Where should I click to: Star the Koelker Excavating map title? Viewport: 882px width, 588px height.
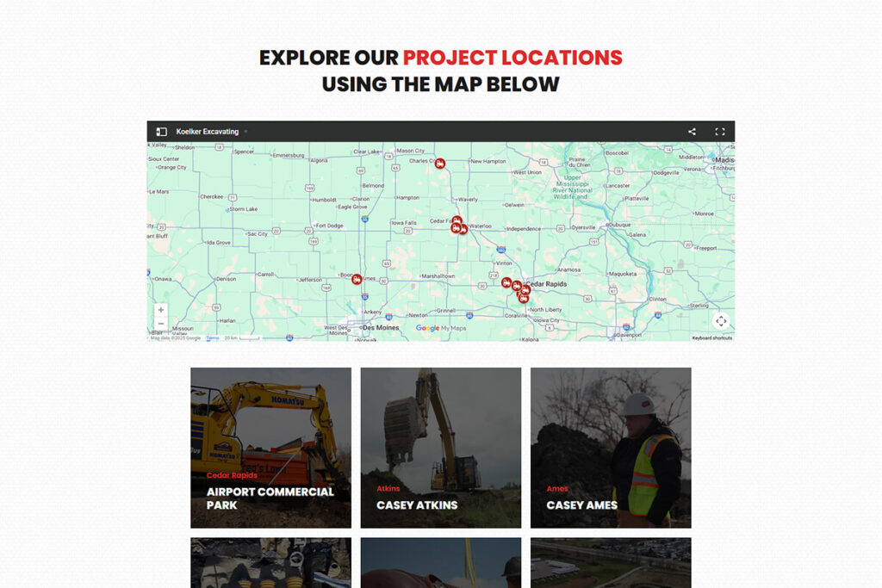[x=245, y=132]
